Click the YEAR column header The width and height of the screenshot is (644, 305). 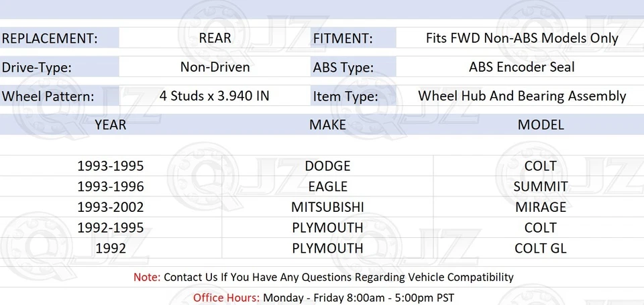click(x=110, y=125)
